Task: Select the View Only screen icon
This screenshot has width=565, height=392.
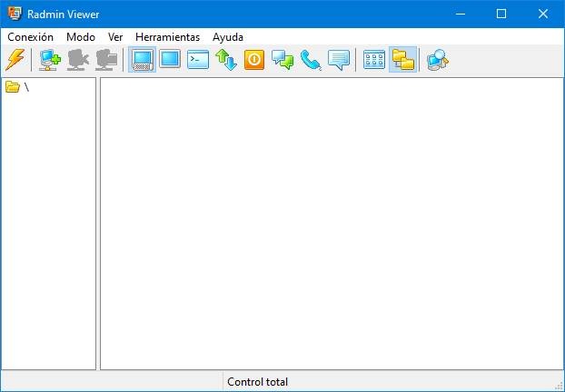Action: pyautogui.click(x=170, y=59)
